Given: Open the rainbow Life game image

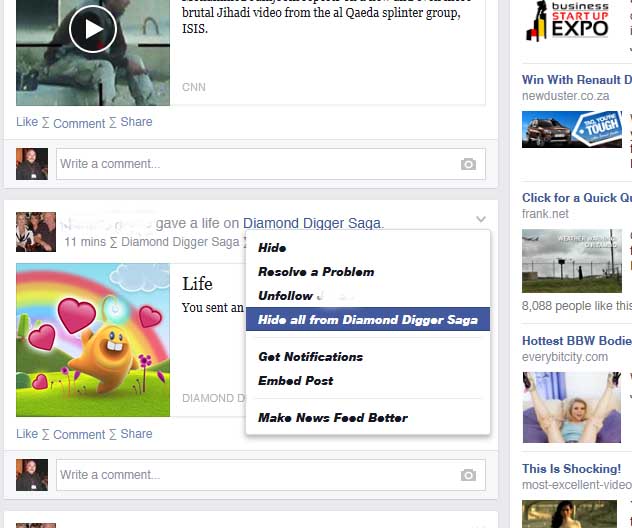Looking at the screenshot, I should point(93,340).
